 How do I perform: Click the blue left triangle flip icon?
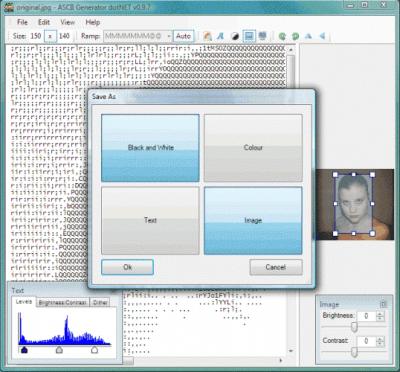click(322, 36)
